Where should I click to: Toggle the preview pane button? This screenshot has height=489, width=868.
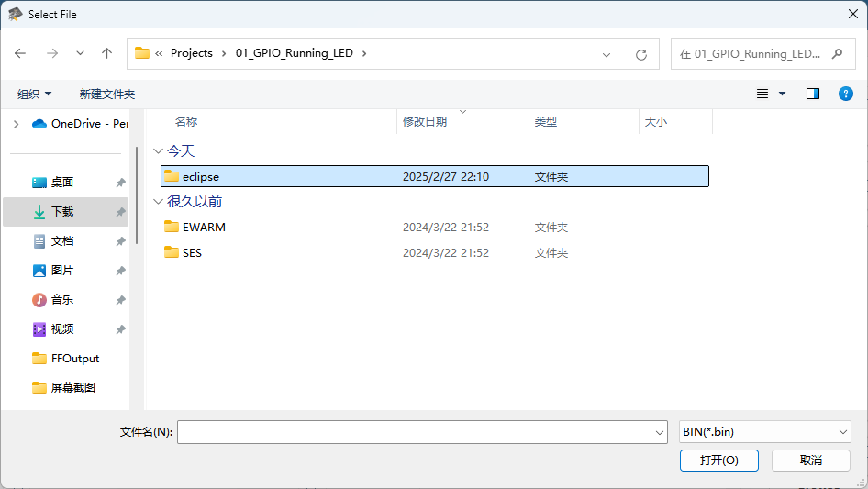812,94
